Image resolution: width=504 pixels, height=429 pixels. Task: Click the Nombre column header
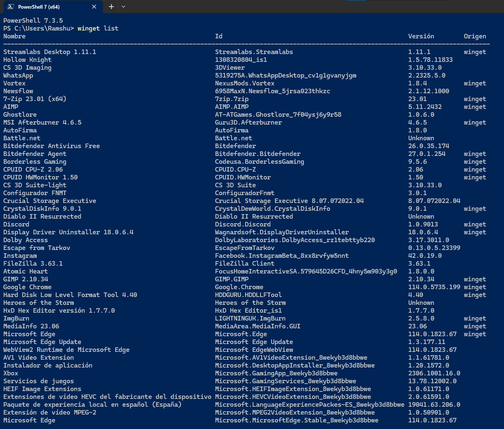tap(14, 36)
